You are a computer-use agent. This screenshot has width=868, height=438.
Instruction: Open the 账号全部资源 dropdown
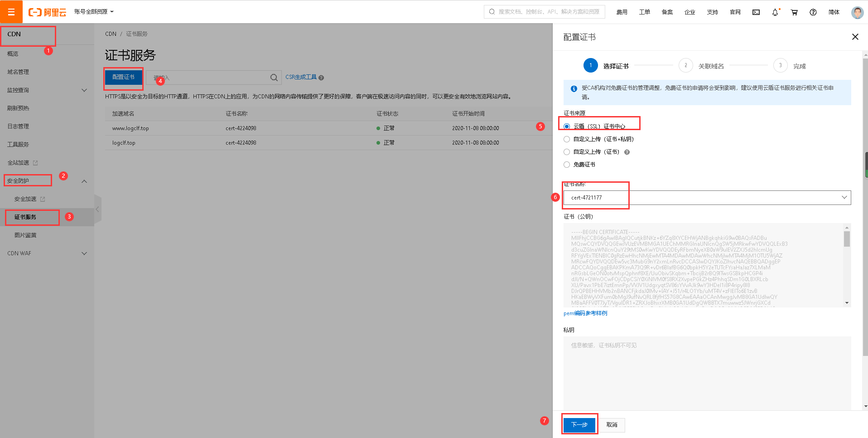click(x=94, y=12)
